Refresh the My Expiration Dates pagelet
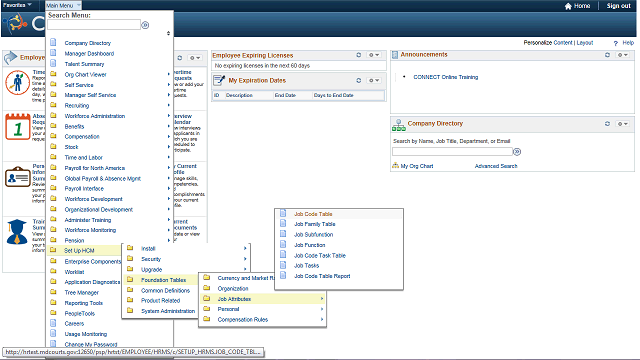Viewport: 640px width, 360px height. 358,80
